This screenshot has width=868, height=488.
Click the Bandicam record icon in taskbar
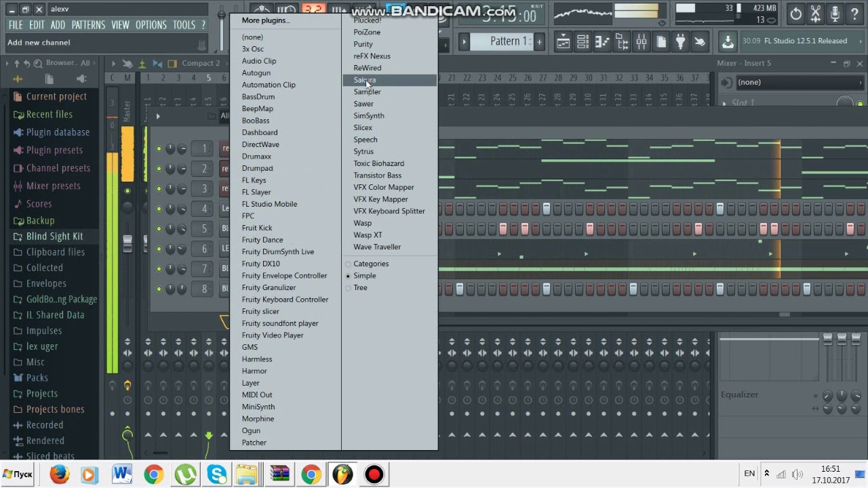[x=374, y=474]
